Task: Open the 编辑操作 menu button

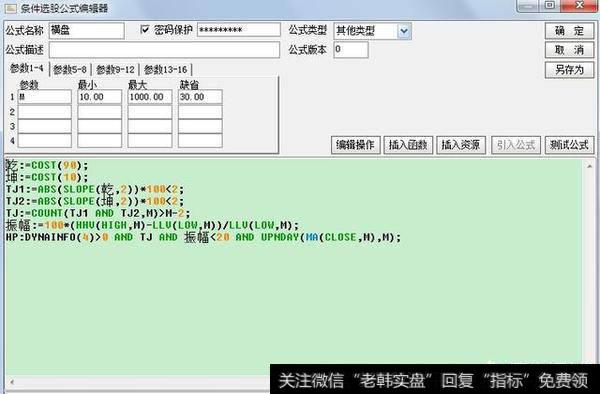Action: (355, 145)
